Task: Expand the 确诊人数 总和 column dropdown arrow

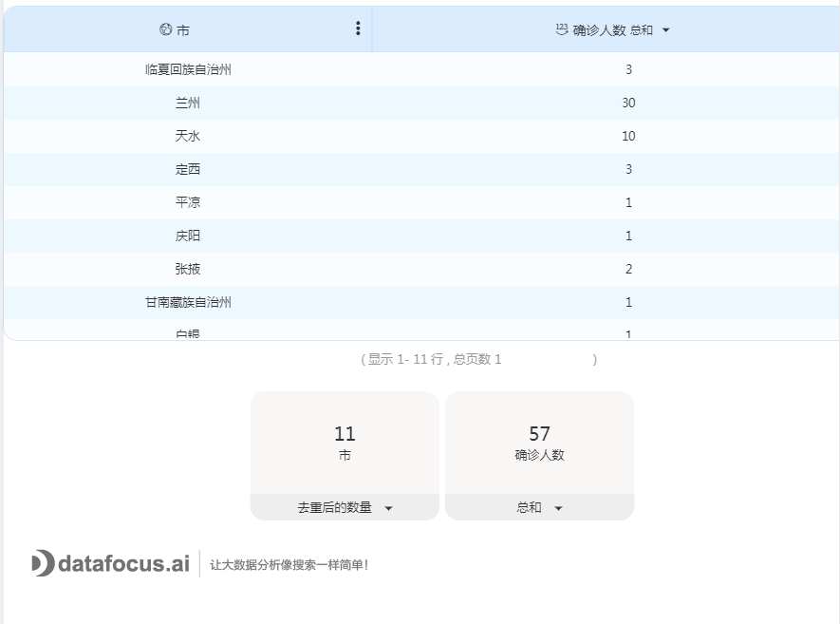Action: (666, 30)
